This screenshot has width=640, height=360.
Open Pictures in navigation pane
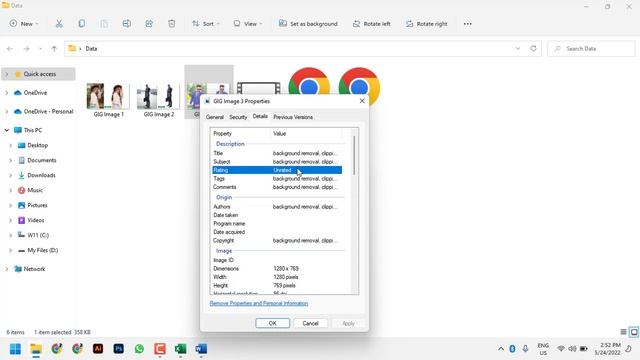tap(37, 205)
